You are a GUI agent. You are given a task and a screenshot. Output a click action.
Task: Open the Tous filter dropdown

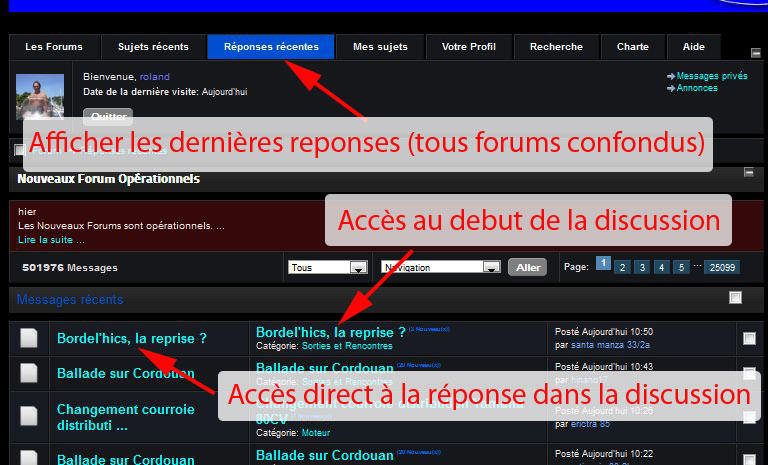(327, 267)
